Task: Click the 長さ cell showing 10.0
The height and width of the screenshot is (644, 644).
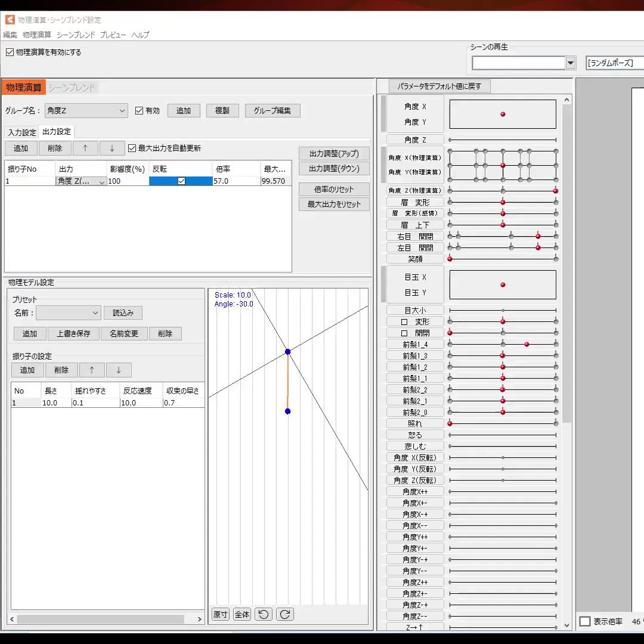Action: pos(56,403)
